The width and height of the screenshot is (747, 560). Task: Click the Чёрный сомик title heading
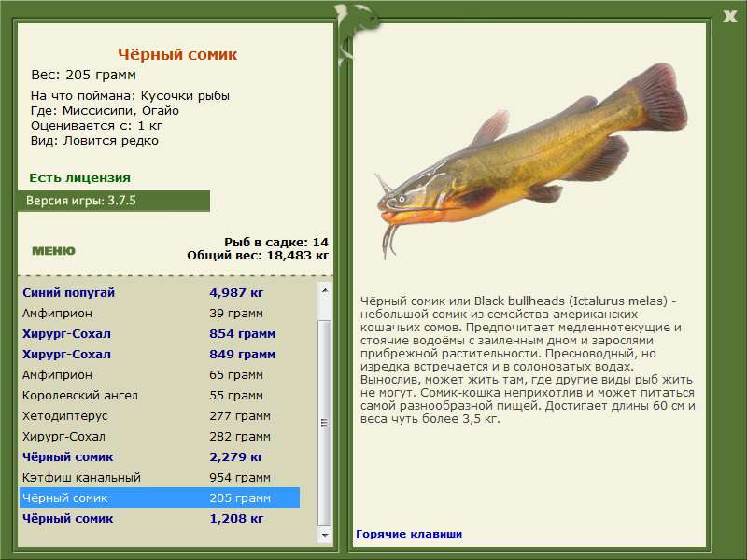tap(177, 54)
